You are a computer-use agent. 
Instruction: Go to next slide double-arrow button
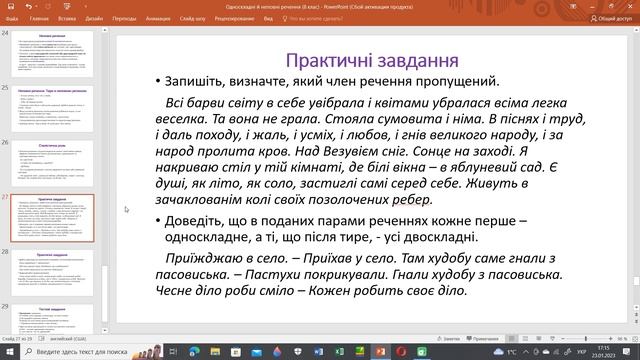(x=636, y=322)
